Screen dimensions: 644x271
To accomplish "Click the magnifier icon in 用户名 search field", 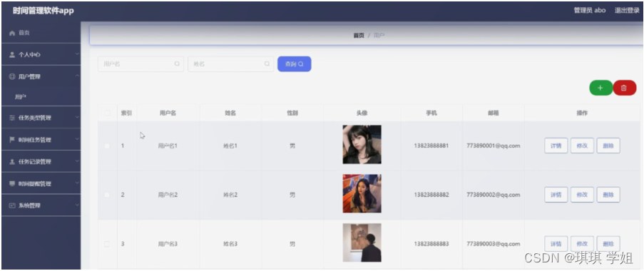I will 177,63.
